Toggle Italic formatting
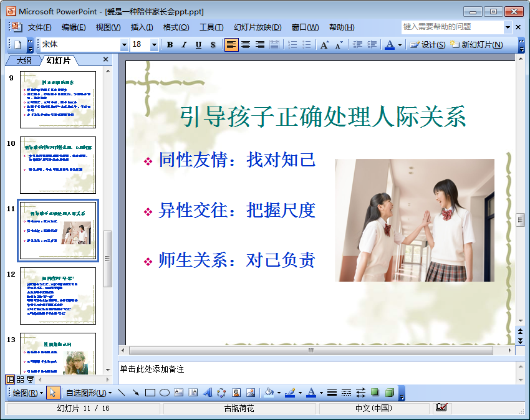Screen dimensions: 530x420 pyautogui.click(x=184, y=45)
